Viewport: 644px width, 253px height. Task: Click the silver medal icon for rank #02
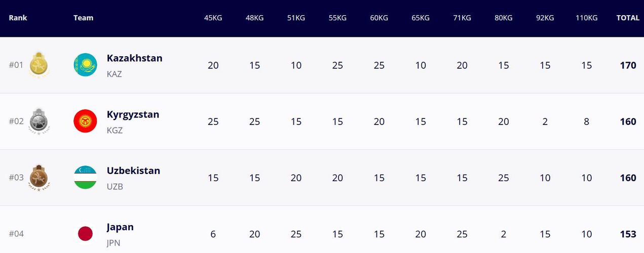pos(39,121)
